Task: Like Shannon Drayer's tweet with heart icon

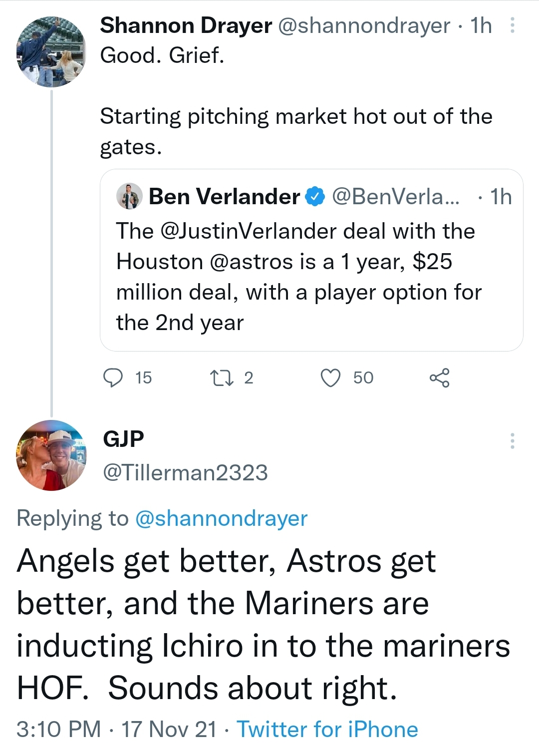Action: coord(330,378)
